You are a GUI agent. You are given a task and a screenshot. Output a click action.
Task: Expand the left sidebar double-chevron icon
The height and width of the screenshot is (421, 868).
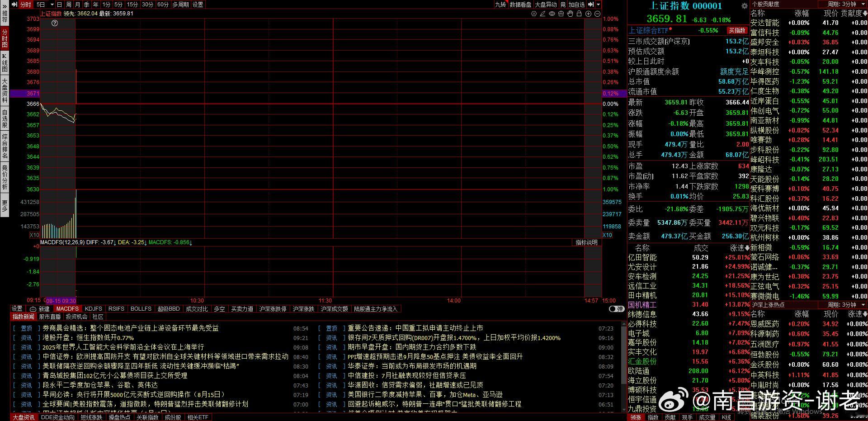5,6
